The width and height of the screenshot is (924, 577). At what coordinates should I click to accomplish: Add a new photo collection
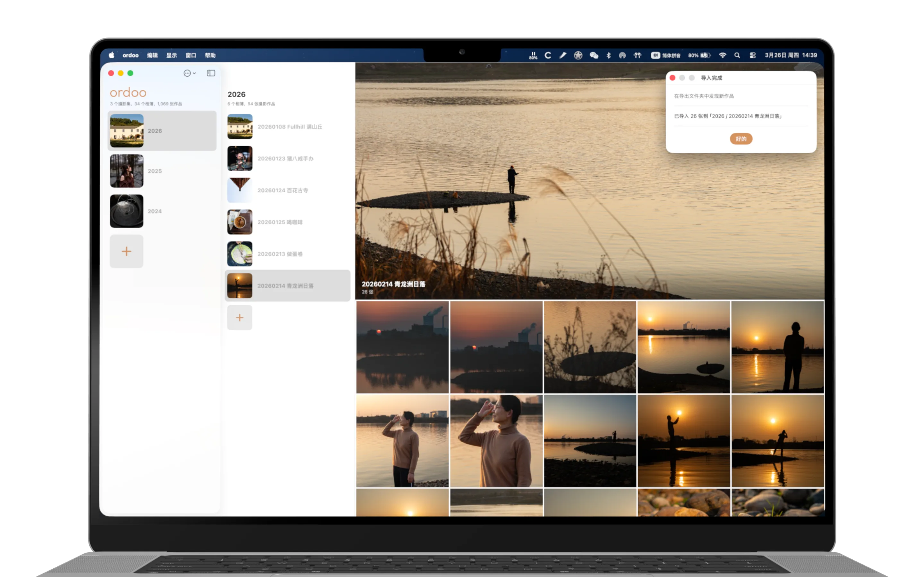(x=126, y=251)
